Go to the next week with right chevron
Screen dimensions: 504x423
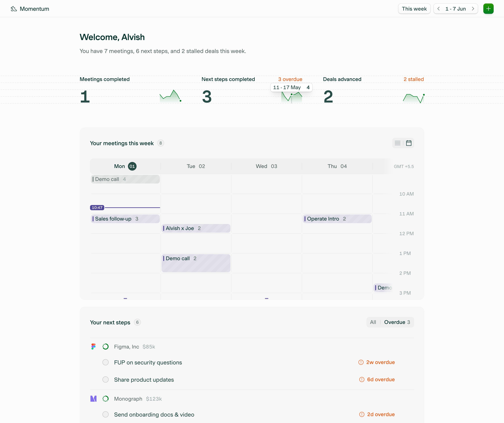click(473, 9)
